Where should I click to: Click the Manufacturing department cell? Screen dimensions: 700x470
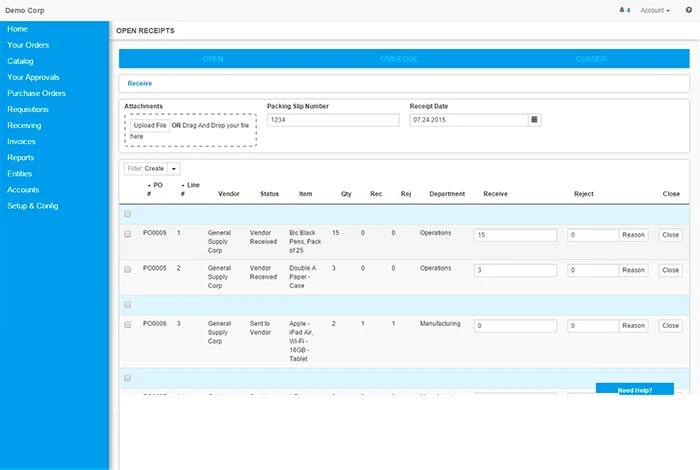click(440, 324)
